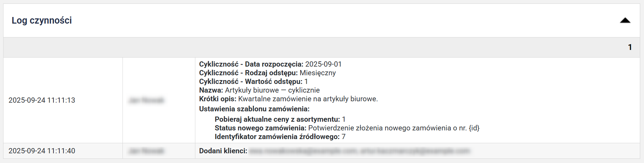Click the Log czynności panel heading
The image size is (644, 163).
pyautogui.click(x=42, y=20)
